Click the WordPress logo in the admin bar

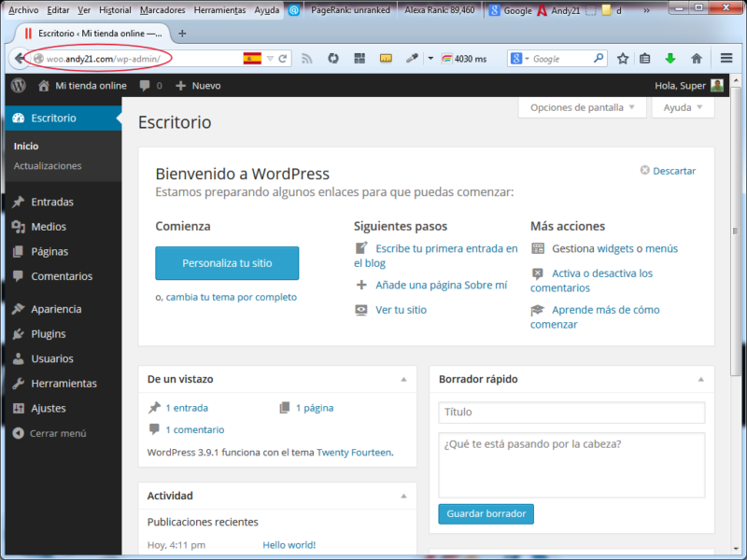(17, 85)
